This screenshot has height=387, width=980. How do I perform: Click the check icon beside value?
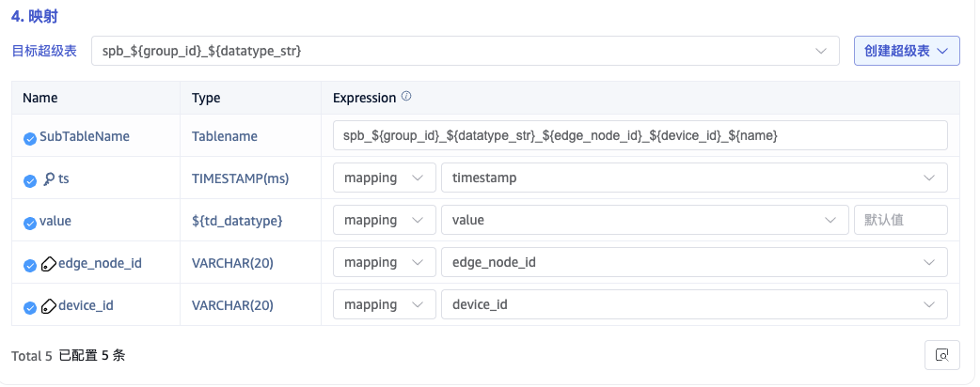click(x=30, y=222)
